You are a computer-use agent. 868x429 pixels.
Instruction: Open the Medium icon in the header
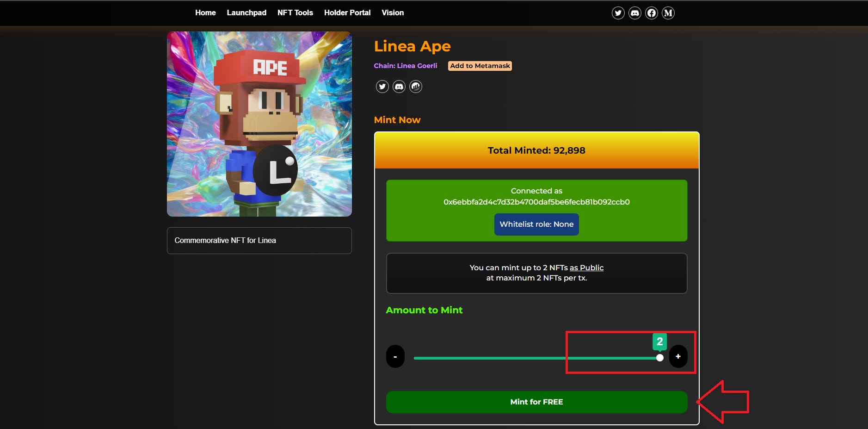coord(668,12)
